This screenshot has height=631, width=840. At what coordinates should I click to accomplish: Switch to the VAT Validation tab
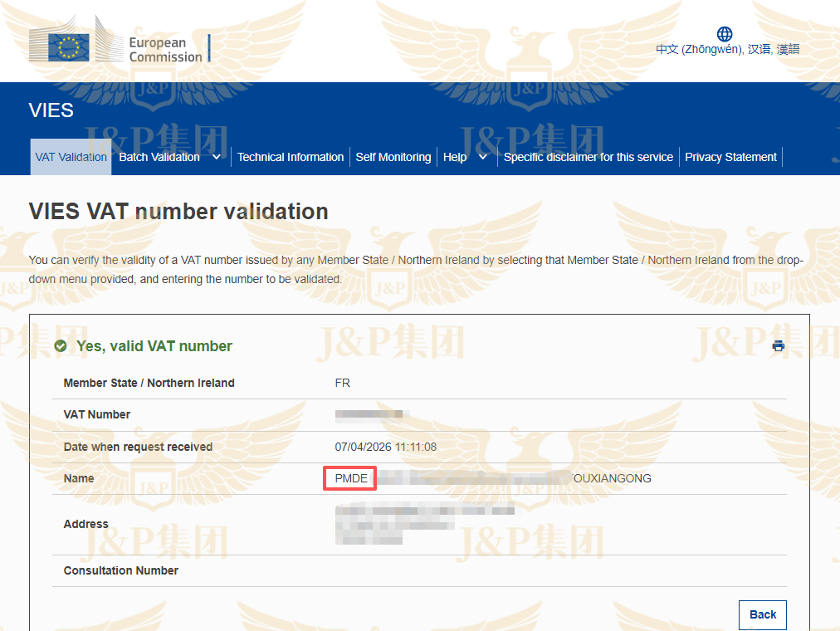[x=70, y=156]
